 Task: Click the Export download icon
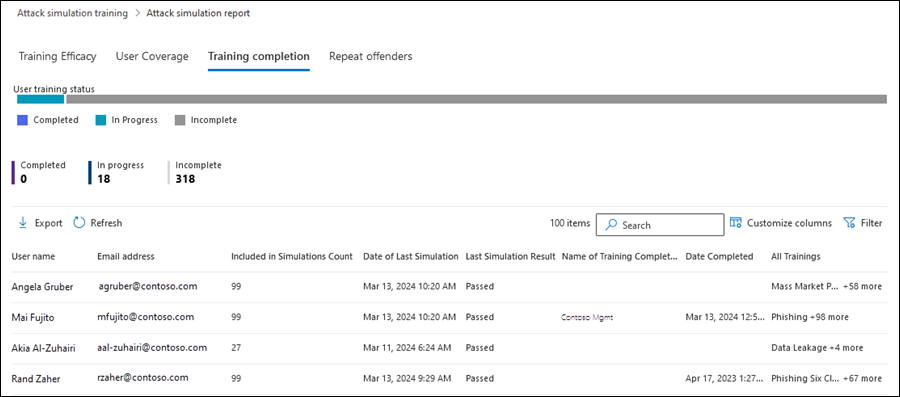click(23, 223)
